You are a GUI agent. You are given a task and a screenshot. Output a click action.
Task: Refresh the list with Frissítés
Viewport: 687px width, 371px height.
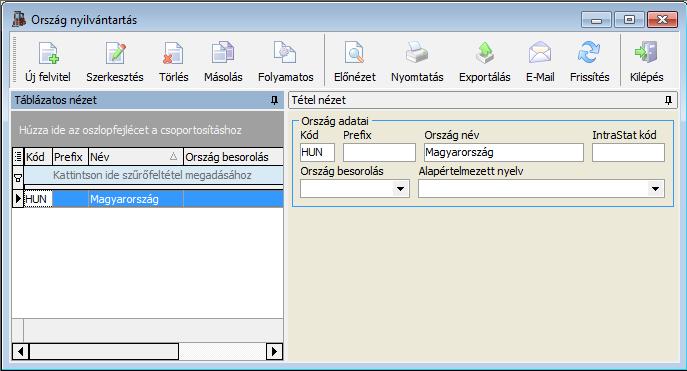[589, 62]
